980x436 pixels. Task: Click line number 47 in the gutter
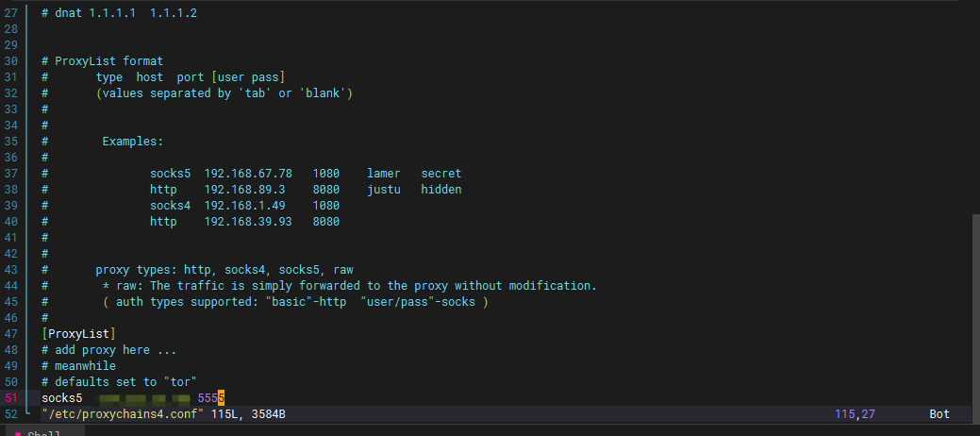(11, 334)
